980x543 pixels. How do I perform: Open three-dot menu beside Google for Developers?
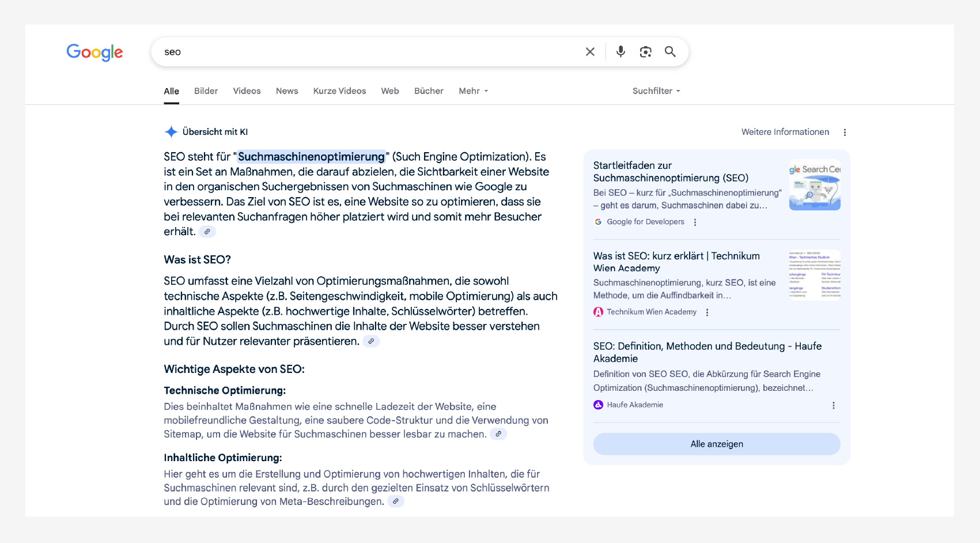click(x=695, y=223)
